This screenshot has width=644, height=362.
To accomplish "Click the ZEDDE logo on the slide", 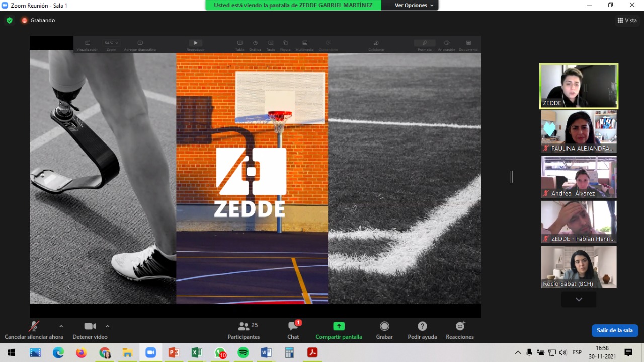I will tap(251, 182).
